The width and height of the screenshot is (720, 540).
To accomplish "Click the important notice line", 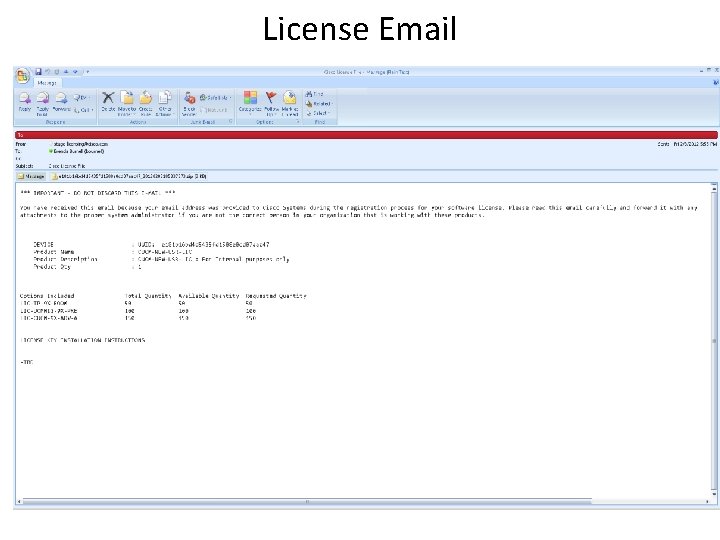I will (x=98, y=193).
